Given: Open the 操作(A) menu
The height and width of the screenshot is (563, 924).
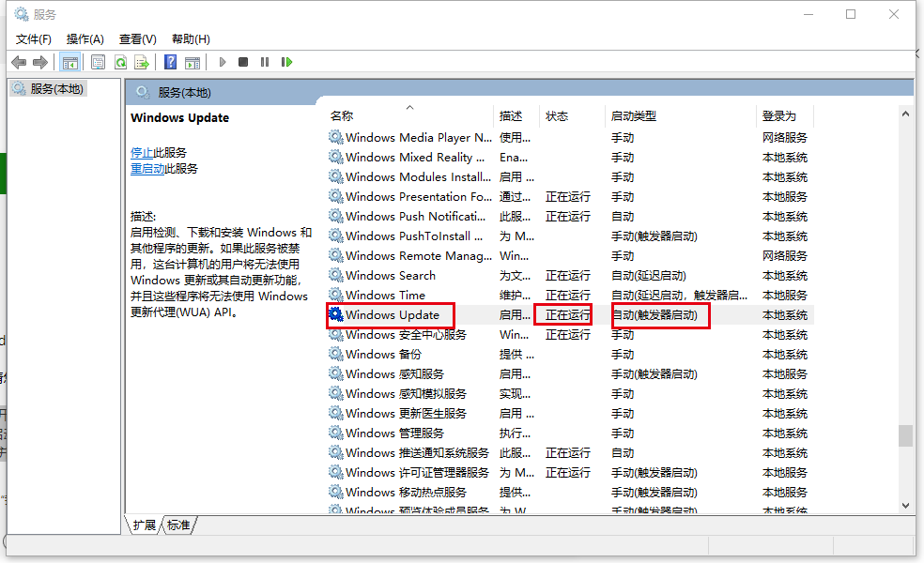Looking at the screenshot, I should [85, 39].
